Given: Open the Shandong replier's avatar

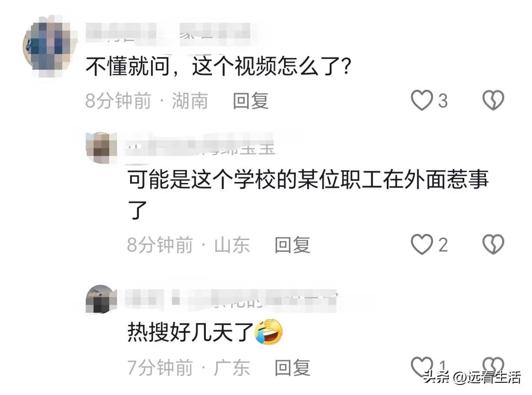Looking at the screenshot, I should [102, 147].
